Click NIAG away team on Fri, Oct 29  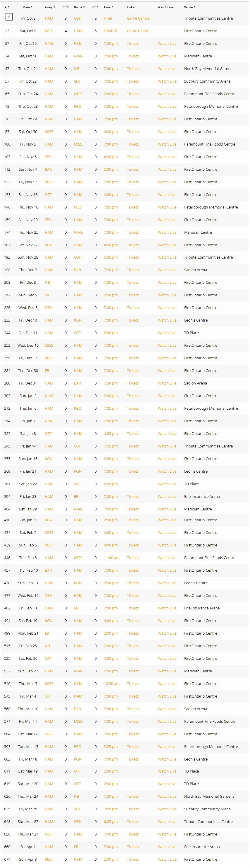[x=49, y=119]
